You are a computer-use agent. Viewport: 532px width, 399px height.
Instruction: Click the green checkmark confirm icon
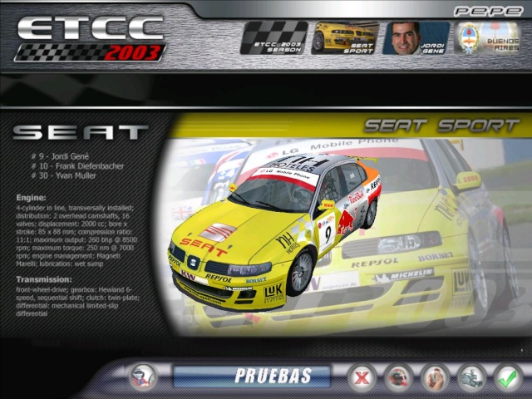pyautogui.click(x=508, y=377)
